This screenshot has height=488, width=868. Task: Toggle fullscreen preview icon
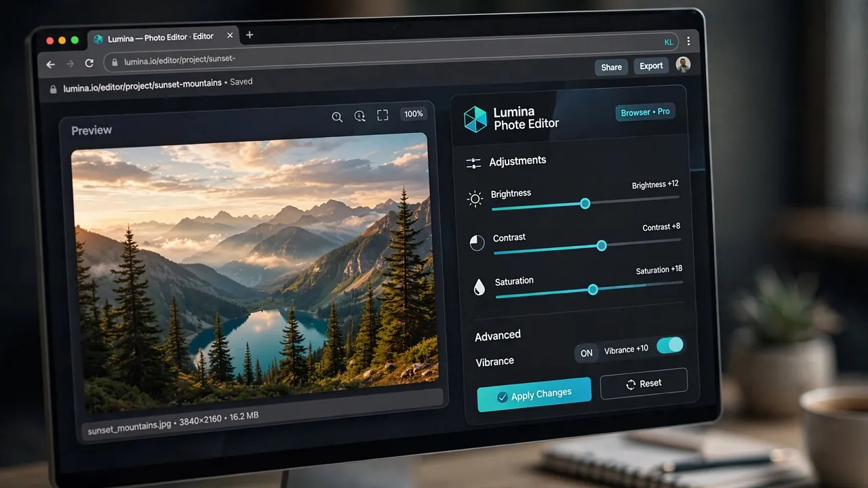(382, 115)
